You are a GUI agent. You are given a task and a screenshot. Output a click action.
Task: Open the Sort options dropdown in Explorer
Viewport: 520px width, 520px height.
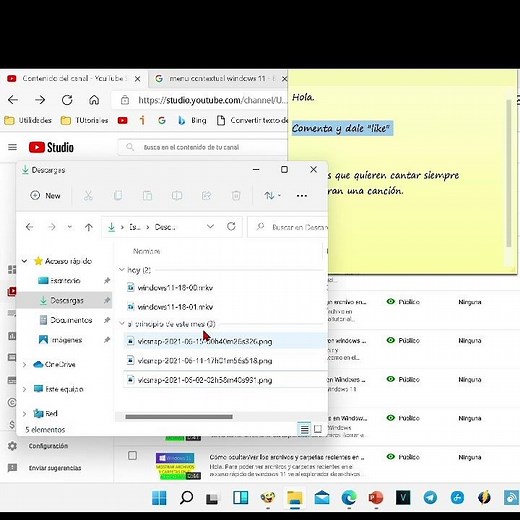point(272,196)
